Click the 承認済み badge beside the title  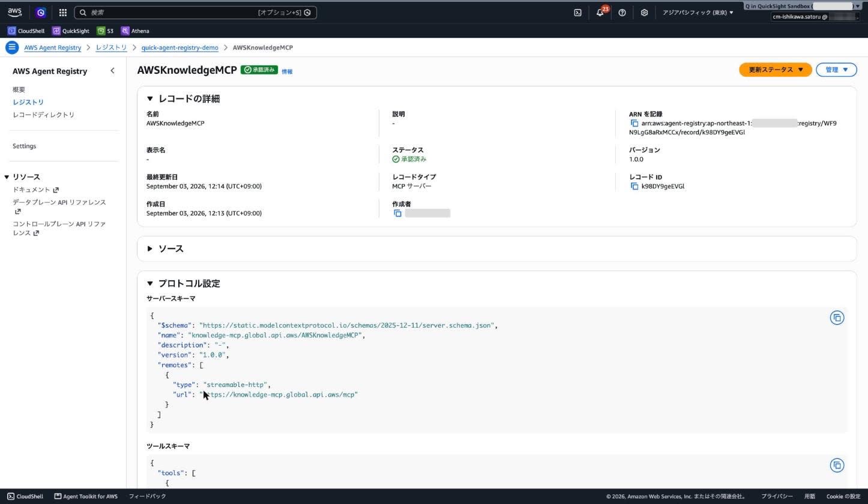tap(259, 70)
